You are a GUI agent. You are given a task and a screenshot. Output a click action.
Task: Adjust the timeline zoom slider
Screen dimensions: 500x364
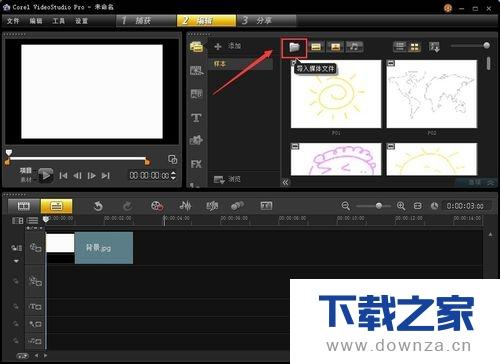tap(379, 206)
